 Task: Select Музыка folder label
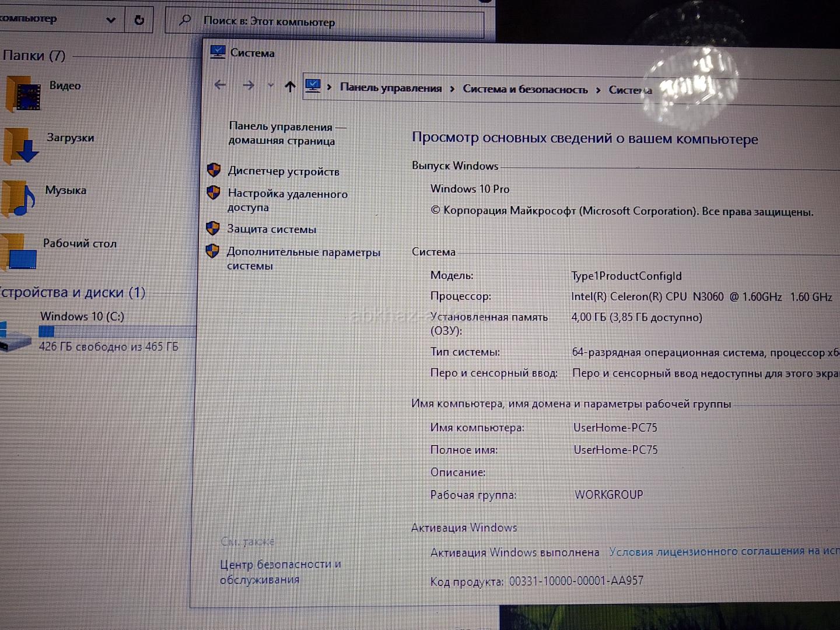[x=65, y=190]
